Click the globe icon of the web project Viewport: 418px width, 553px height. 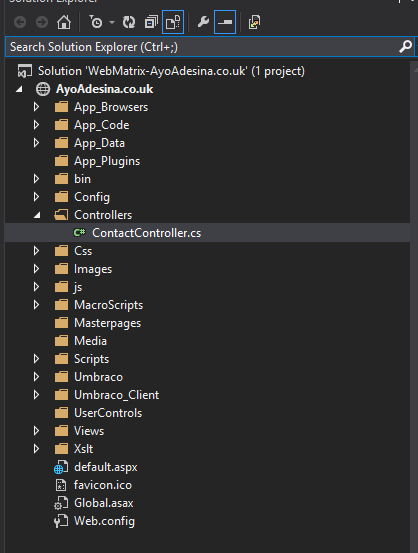(x=43, y=89)
